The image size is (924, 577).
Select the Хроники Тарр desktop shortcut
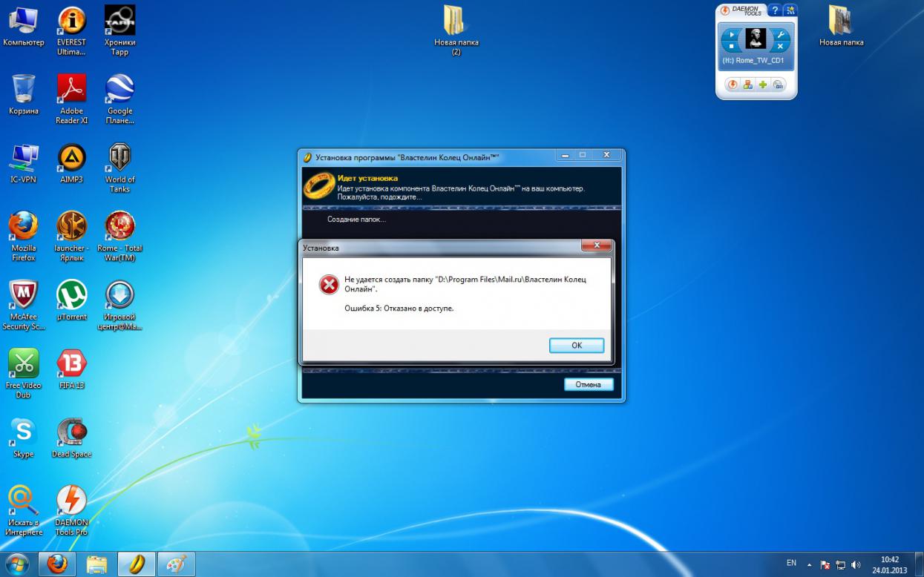(x=119, y=31)
